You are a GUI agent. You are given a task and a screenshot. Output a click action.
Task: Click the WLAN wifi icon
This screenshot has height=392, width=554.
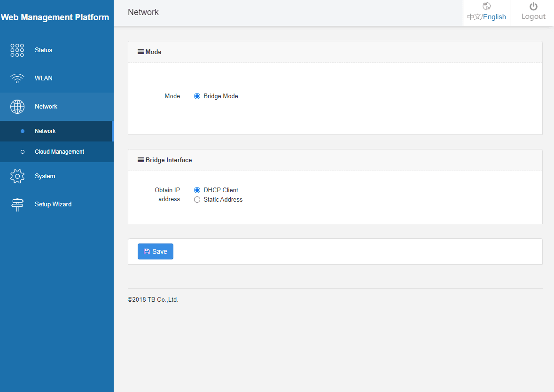coord(17,78)
